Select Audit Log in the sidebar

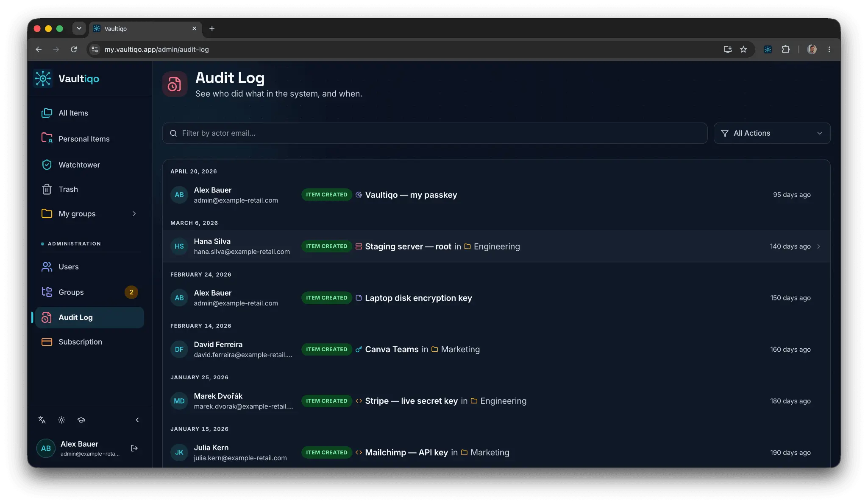pos(89,317)
